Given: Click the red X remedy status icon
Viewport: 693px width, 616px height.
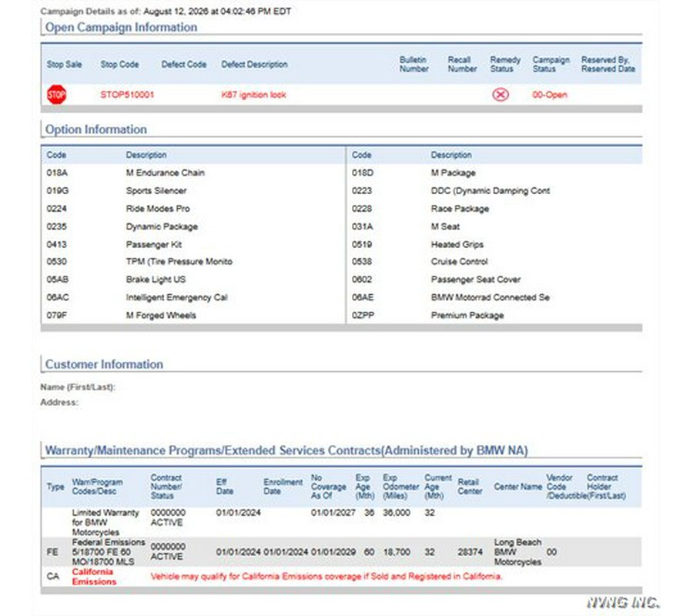Looking at the screenshot, I should [x=500, y=95].
